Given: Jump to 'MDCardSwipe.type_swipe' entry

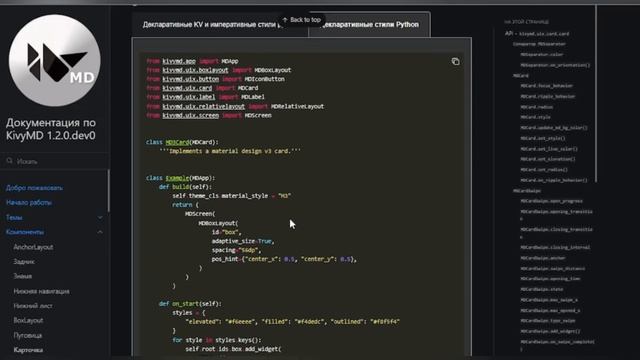Looking at the screenshot, I should tap(548, 321).
